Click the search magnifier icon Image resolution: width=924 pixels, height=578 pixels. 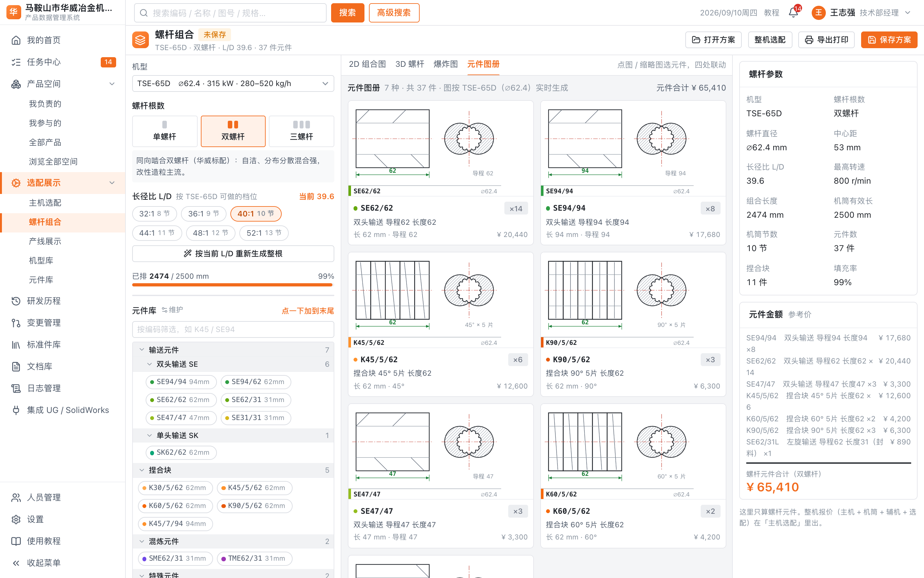(144, 13)
